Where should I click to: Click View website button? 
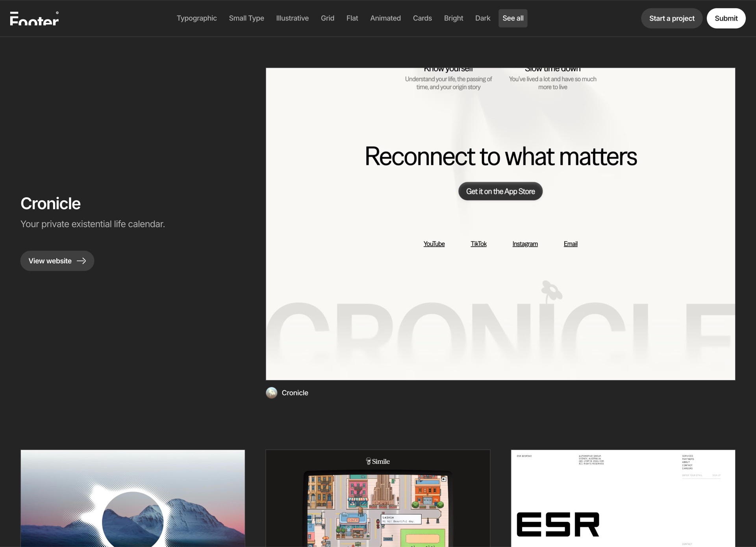point(57,261)
